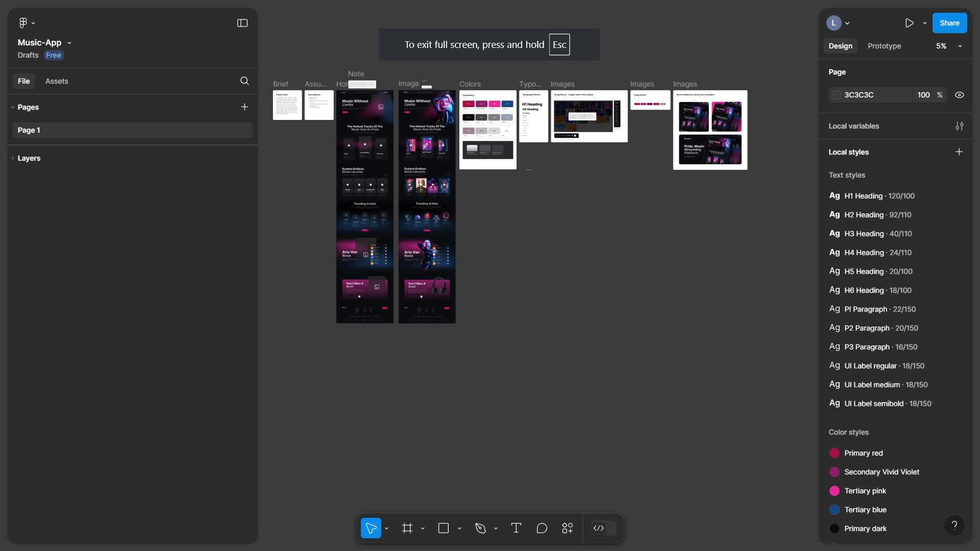Expand the Layers section
This screenshot has height=551, width=980.
tap(29, 158)
